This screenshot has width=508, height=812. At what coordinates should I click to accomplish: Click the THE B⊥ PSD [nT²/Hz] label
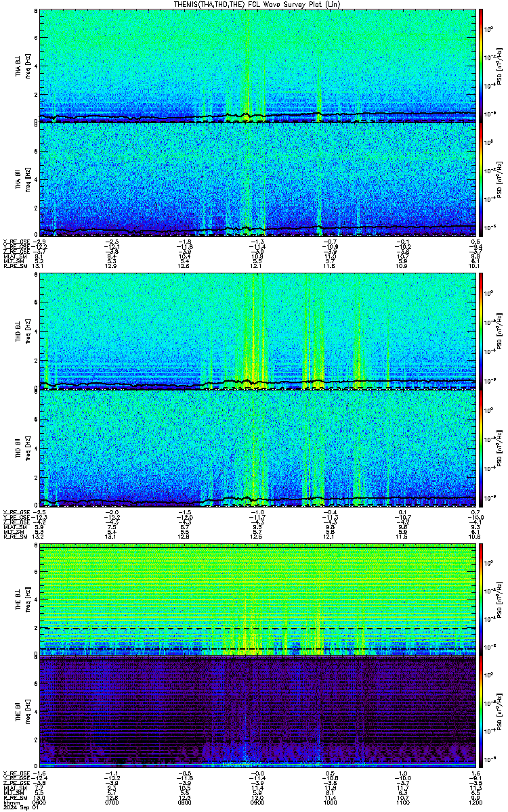click(499, 600)
